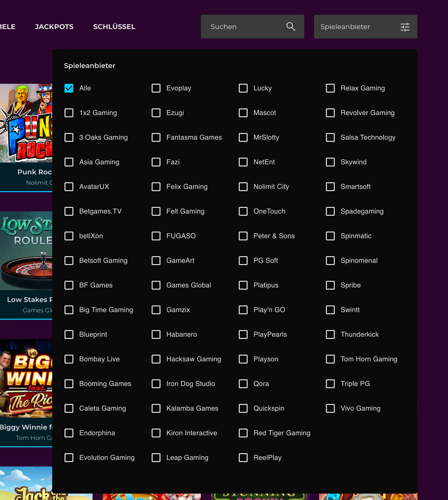This screenshot has height=500, width=448.
Task: Switch to the SCHLÜSSEL tab
Action: pos(114,27)
